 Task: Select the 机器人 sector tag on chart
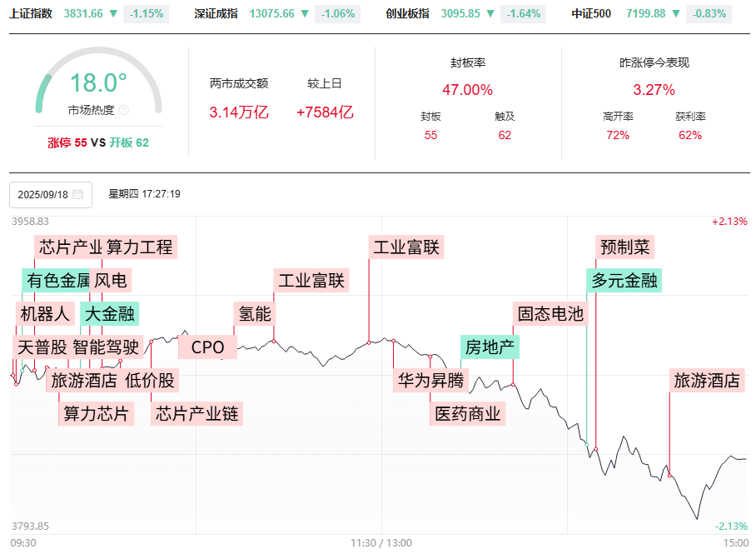[x=45, y=314]
